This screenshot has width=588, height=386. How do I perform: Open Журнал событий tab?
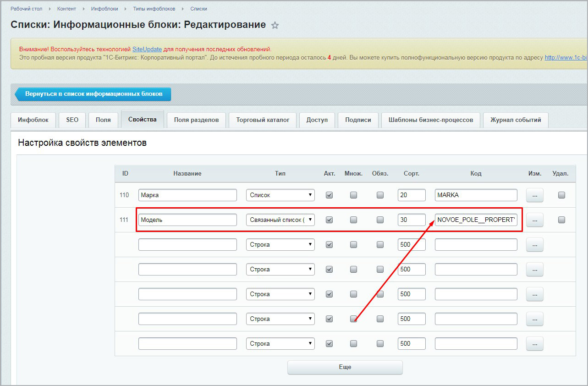click(516, 120)
